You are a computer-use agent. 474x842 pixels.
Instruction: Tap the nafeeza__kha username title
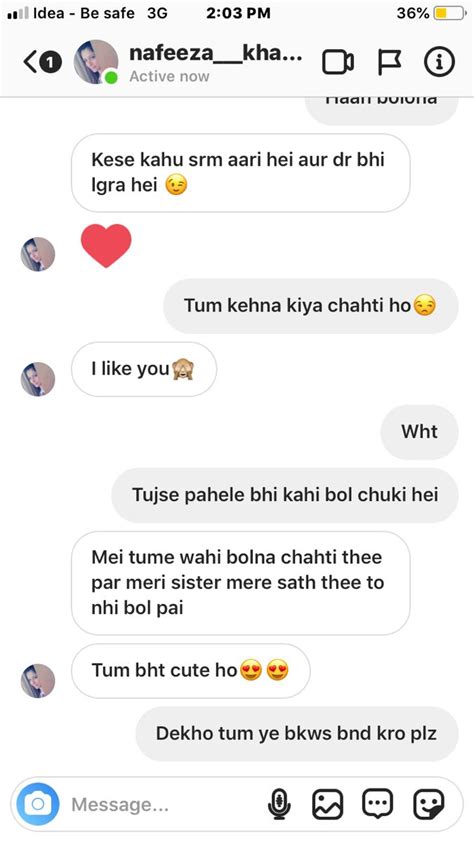[x=216, y=54]
